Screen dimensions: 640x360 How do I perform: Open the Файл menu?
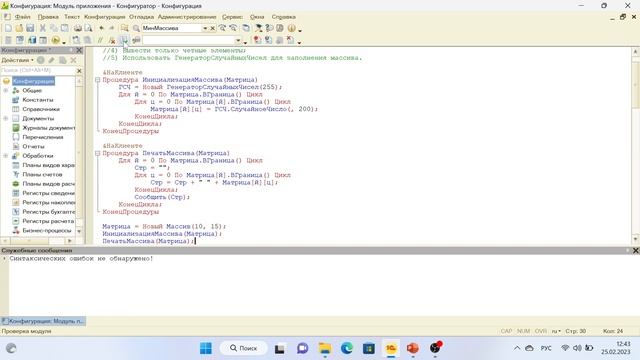[x=22, y=17]
